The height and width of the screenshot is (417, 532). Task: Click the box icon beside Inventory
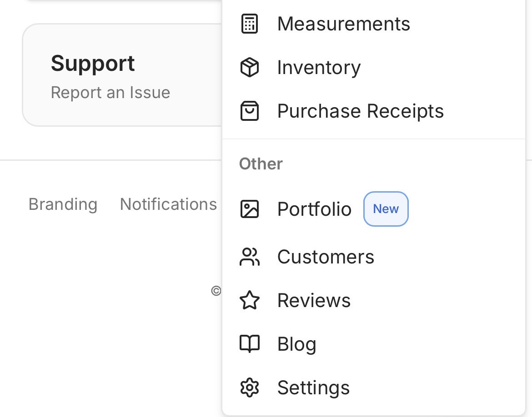click(249, 68)
